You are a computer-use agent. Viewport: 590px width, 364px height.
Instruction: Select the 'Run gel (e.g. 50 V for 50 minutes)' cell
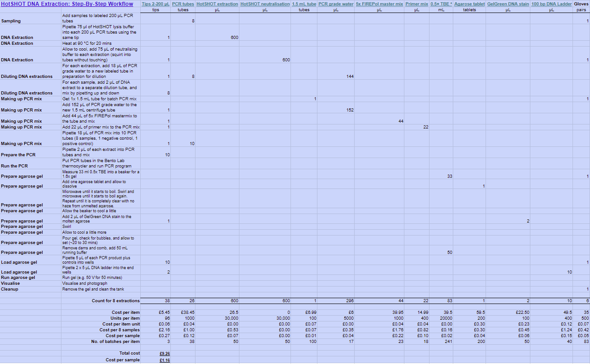[x=101, y=278]
